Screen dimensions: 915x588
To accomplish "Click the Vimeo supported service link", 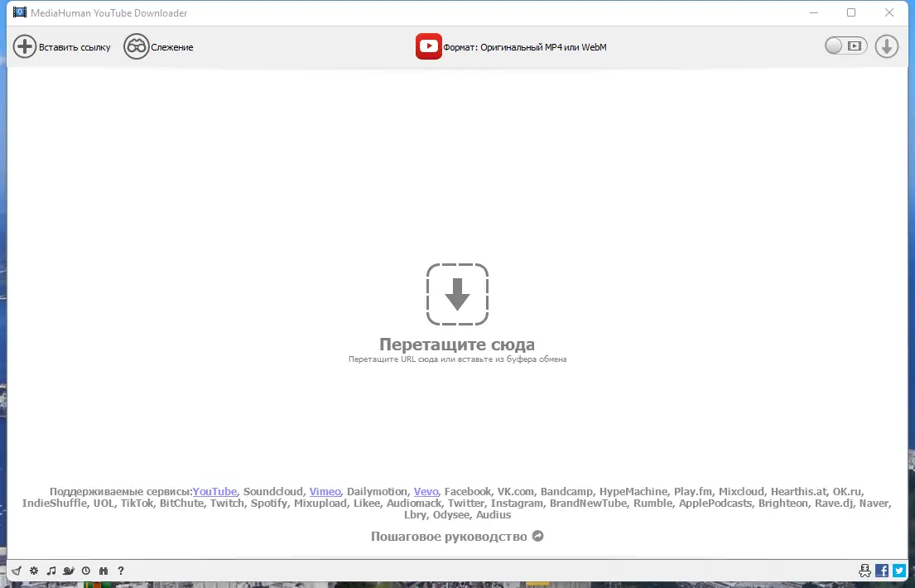I will click(x=325, y=491).
